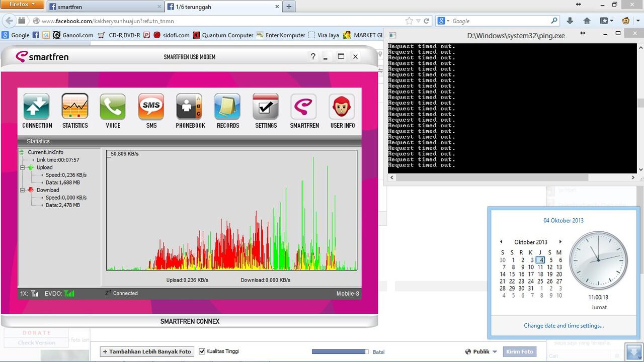
Task: Close the 1/6 terunggah tab
Action: tap(277, 7)
